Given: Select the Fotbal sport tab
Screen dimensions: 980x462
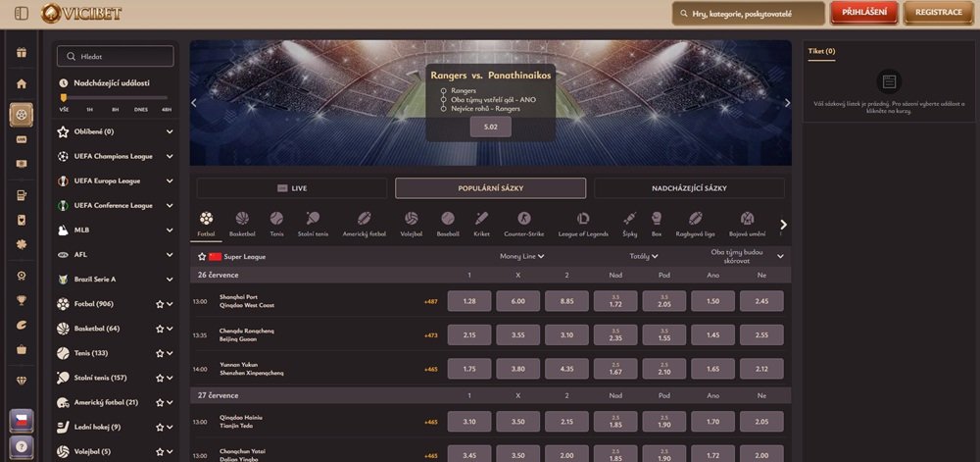Looking at the screenshot, I should point(206,225).
